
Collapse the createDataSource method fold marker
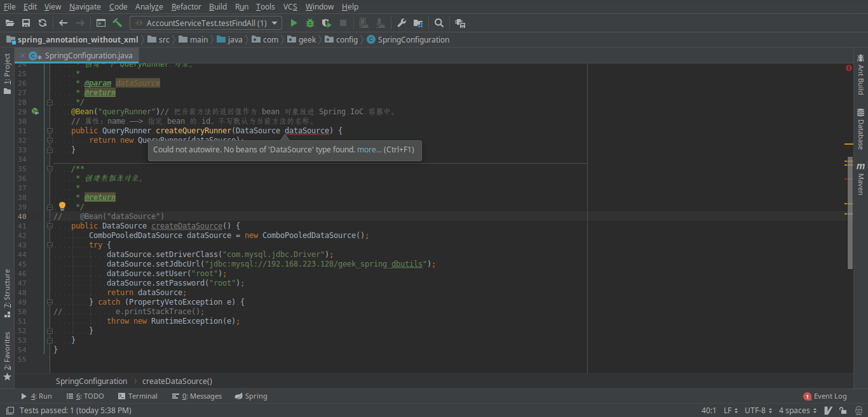[x=50, y=226]
